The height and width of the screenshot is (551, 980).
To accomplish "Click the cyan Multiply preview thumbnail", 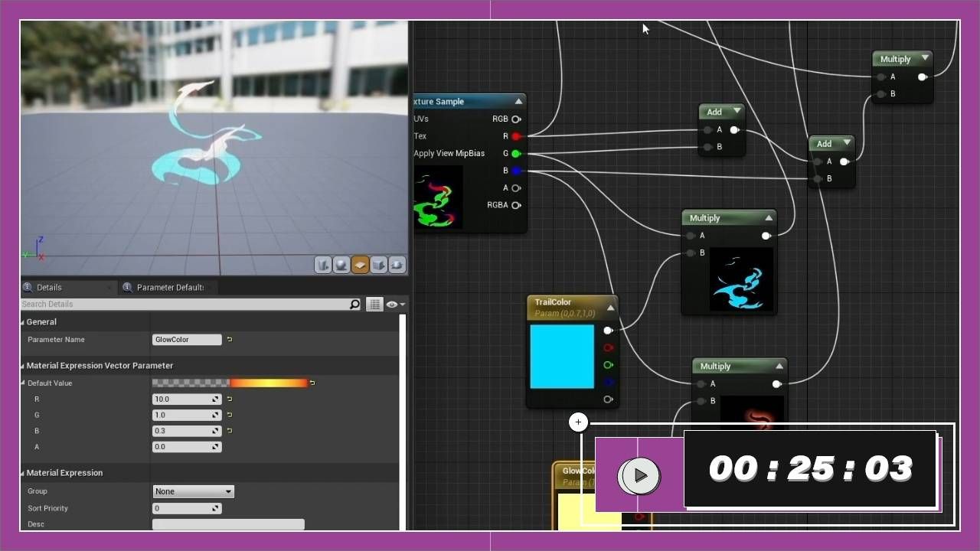I will (741, 279).
